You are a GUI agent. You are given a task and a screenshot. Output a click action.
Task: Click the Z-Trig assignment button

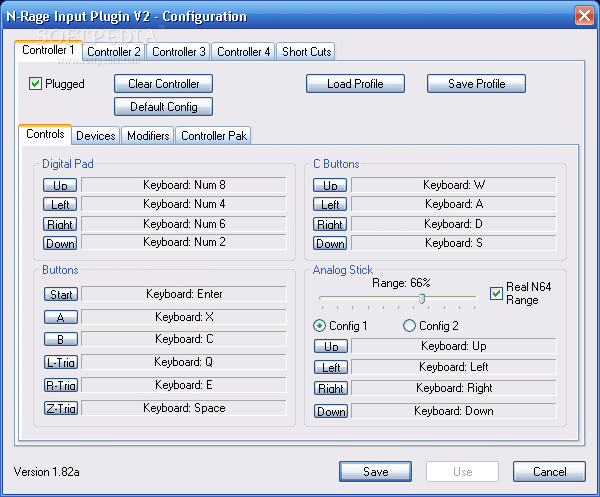click(x=61, y=408)
